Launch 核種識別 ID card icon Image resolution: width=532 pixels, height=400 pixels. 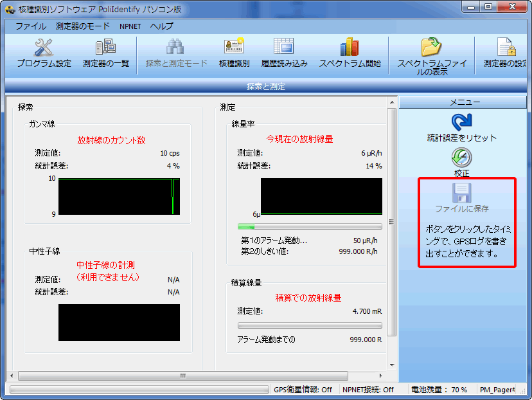234,46
